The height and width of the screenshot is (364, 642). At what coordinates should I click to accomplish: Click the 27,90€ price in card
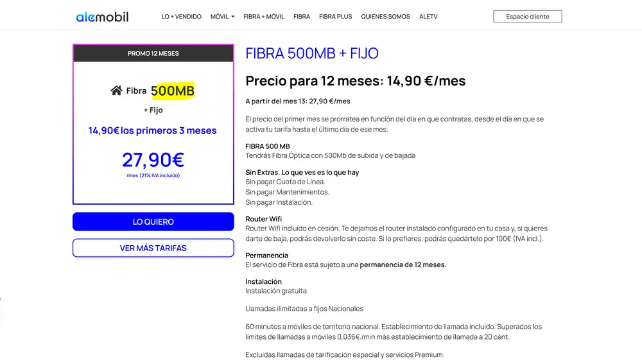(x=153, y=159)
